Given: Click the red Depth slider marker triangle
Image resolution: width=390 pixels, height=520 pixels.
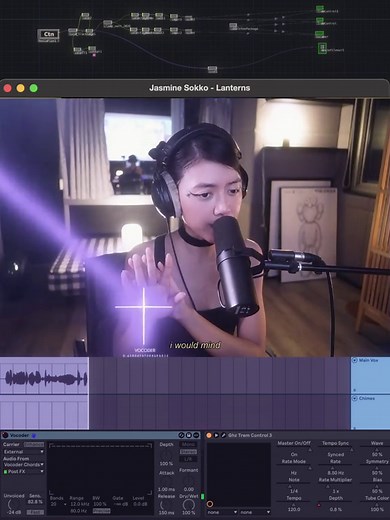Looking at the screenshot, I should coord(318,505).
